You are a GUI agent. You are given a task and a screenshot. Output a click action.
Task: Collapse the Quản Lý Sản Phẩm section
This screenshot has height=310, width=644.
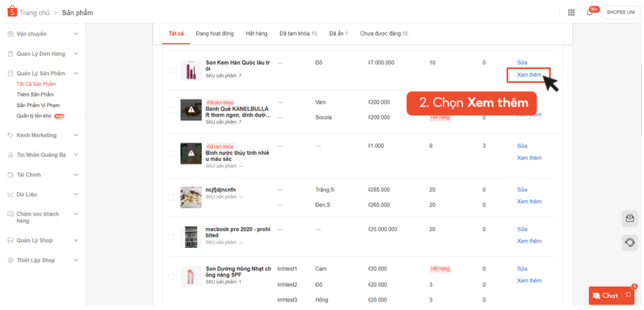point(76,74)
